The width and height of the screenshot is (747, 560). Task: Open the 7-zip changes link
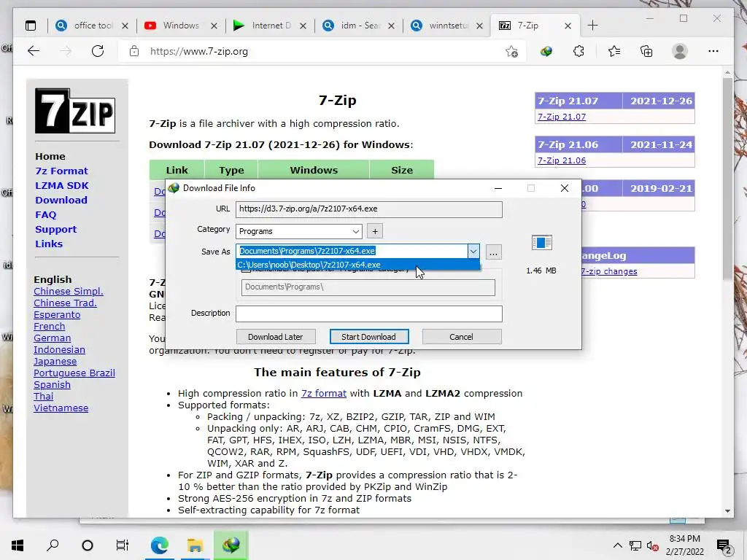click(609, 271)
